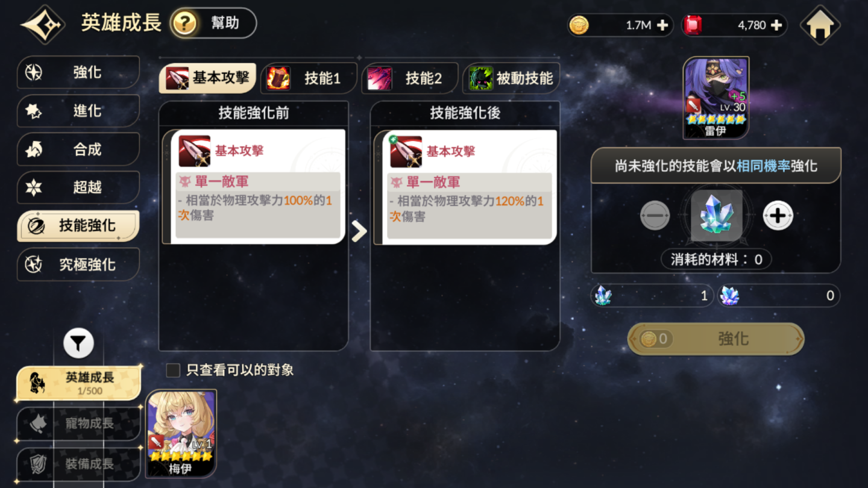Viewport: 868px width, 488px height.
Task: Choose hero card 梅伊 from list
Action: point(181,434)
